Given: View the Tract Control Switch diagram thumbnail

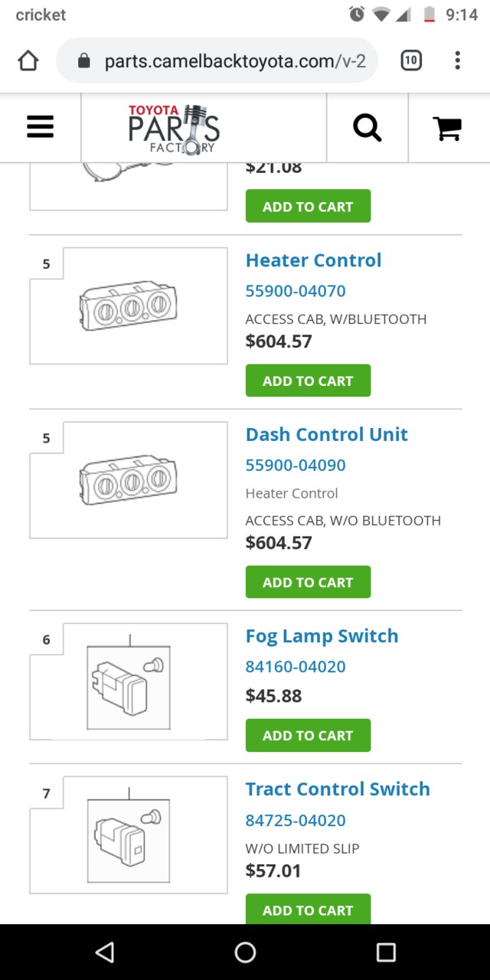Looking at the screenshot, I should pos(129,835).
